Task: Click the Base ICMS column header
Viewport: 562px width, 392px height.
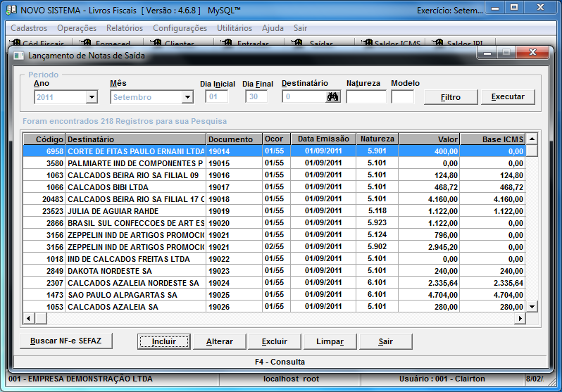Action: tap(493, 139)
